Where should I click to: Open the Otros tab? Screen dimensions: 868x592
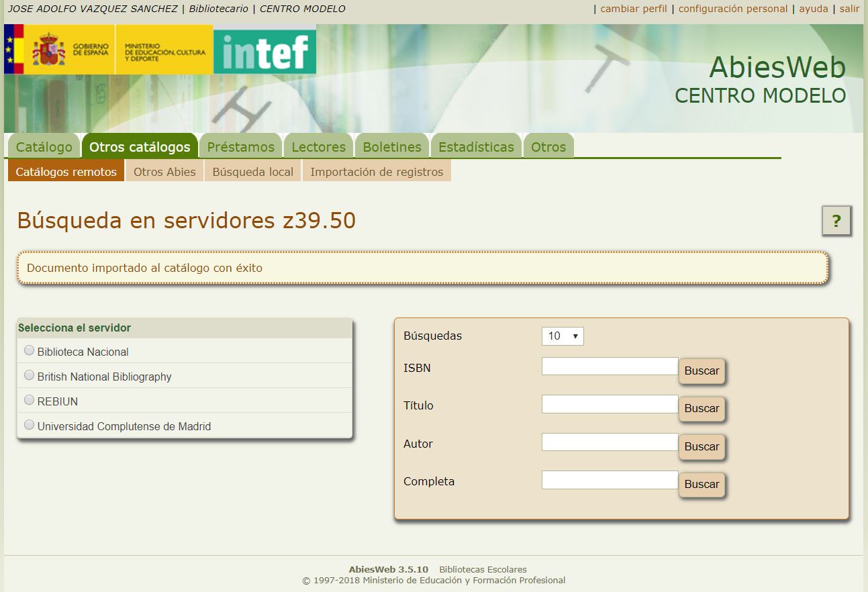(x=548, y=147)
